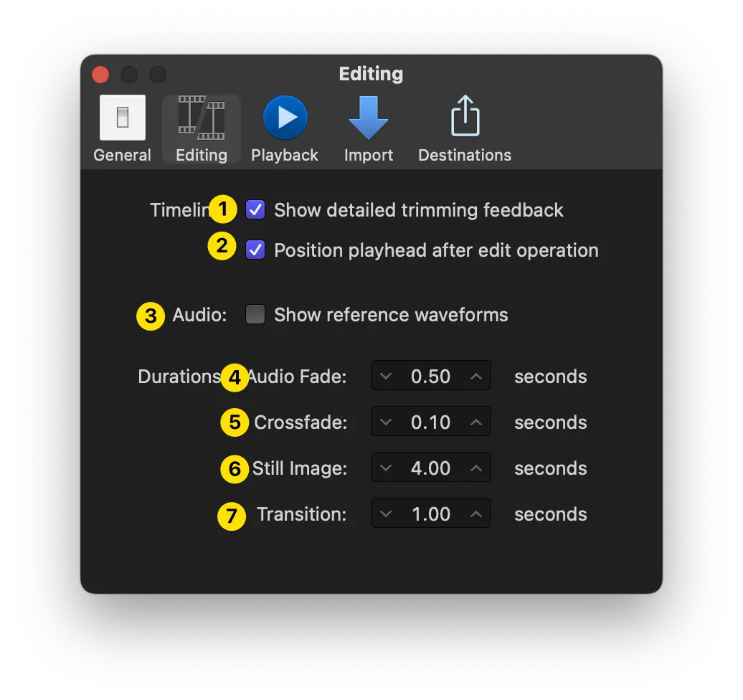This screenshot has height=700, width=743.
Task: Decrease Still Image duration with down chevron
Action: (x=386, y=468)
